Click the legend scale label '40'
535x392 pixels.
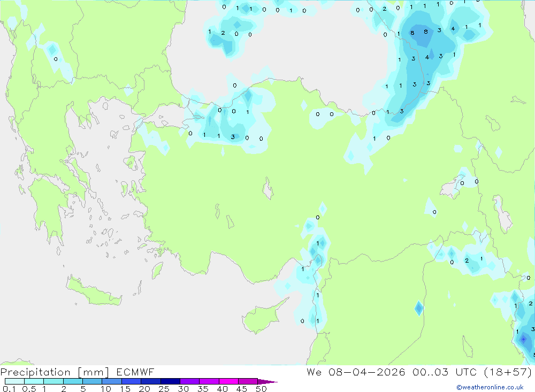(222, 389)
